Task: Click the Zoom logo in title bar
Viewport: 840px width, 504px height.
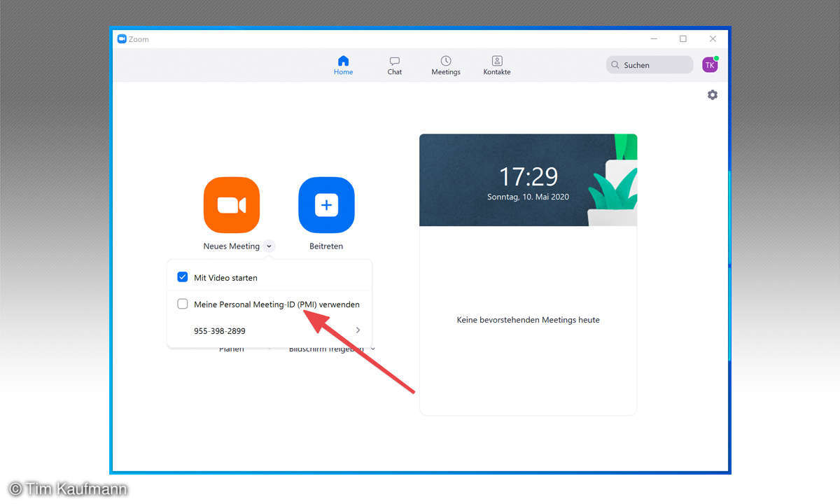Action: [122, 39]
